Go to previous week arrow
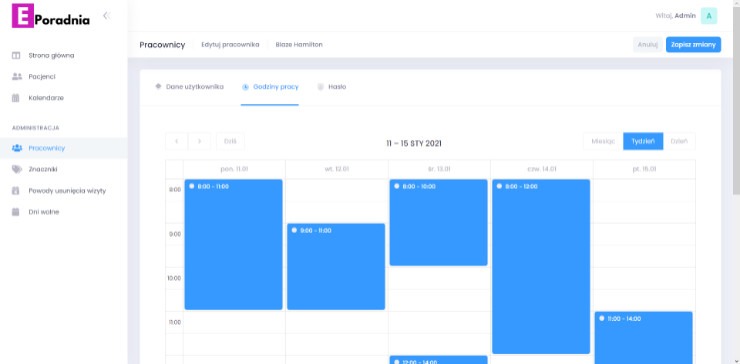 (177, 141)
